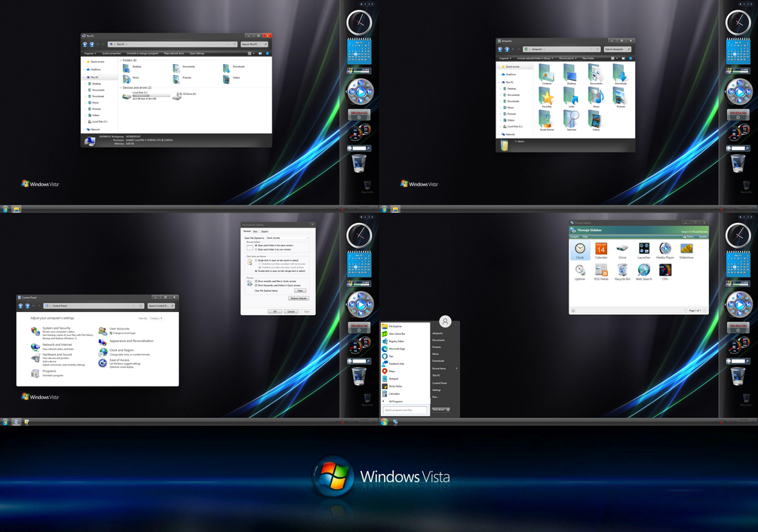The width and height of the screenshot is (758, 532).
Task: Toggle 'Show frequently used folders in Quick access'
Action: point(278,286)
